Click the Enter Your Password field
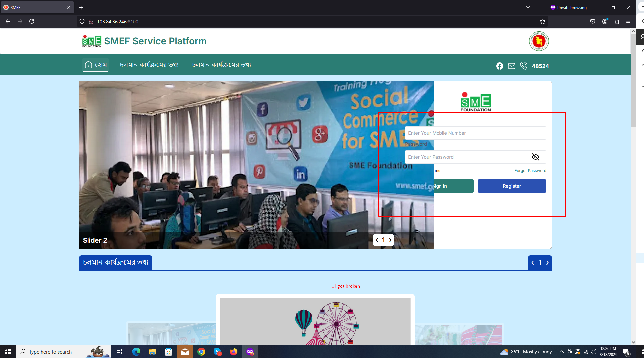Screen dimensions: 644x358 (x=475, y=157)
